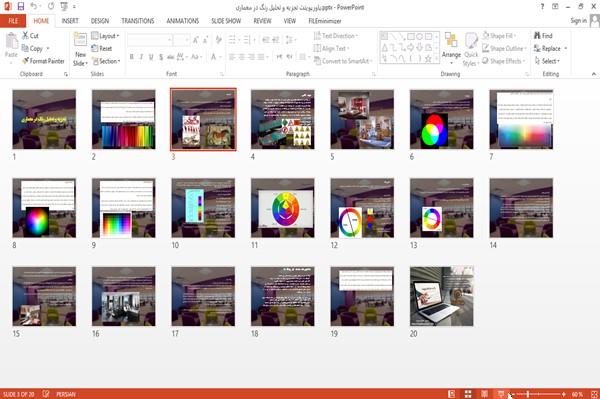Image resolution: width=600 pixels, height=399 pixels.
Task: Click the Undo arrow icon
Action: coord(34,7)
